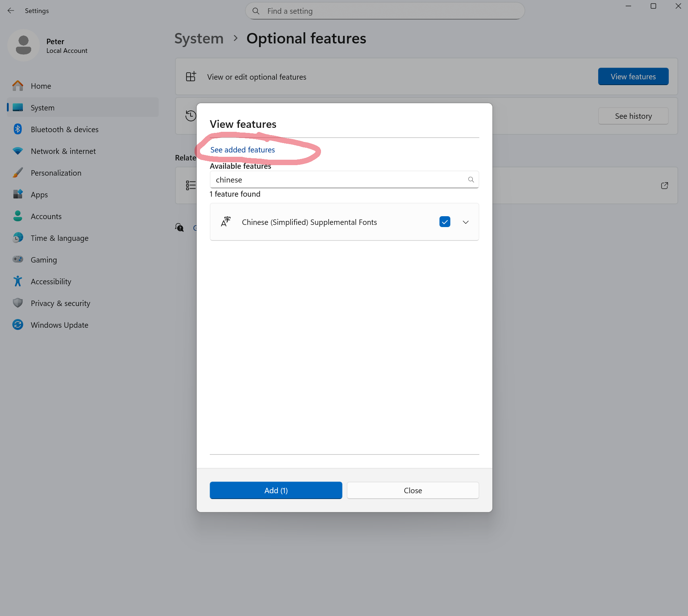The image size is (688, 616).
Task: Open the Peter Local Account profile
Action: [x=47, y=46]
